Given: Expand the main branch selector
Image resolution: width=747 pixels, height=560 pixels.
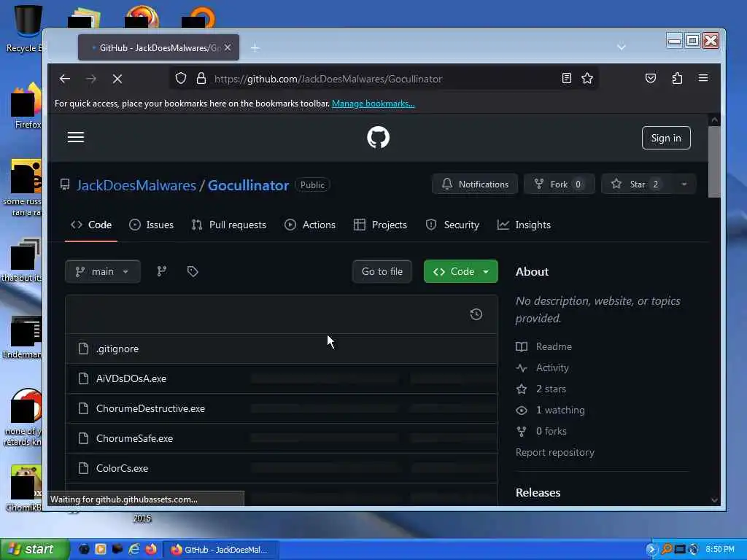Looking at the screenshot, I should click(x=102, y=271).
